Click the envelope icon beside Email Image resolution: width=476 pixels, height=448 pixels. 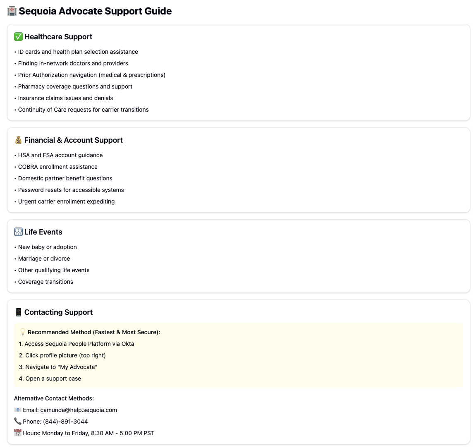18,410
